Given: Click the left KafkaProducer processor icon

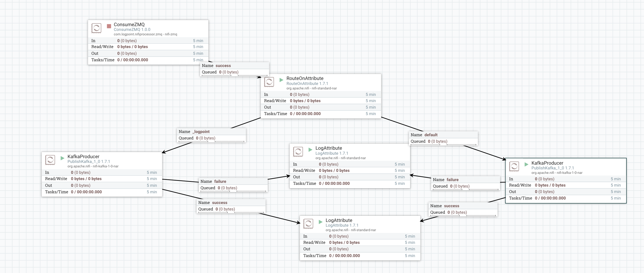Looking at the screenshot, I should (50, 160).
